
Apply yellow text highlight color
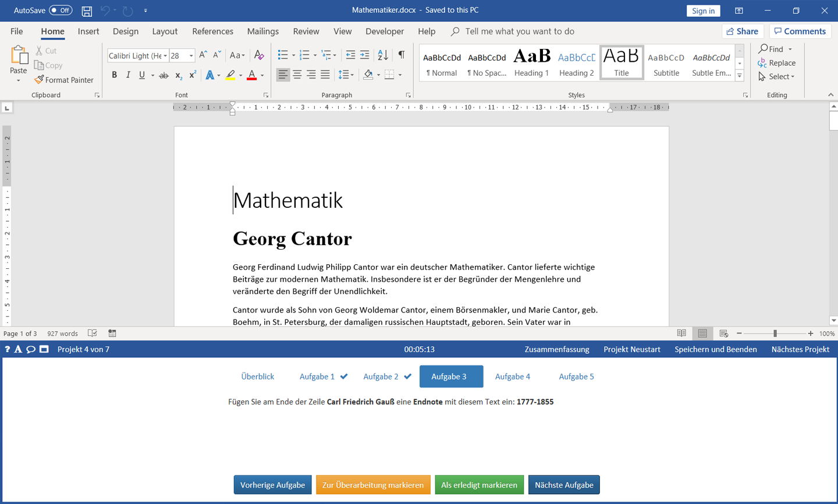[x=230, y=75]
